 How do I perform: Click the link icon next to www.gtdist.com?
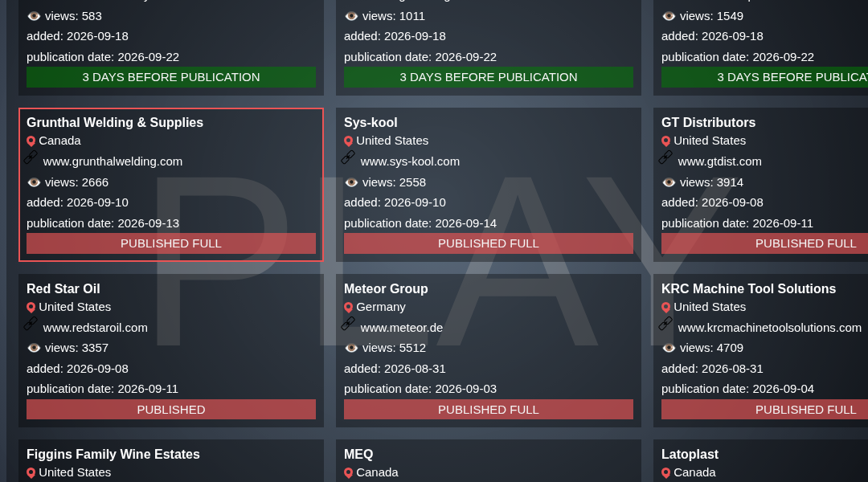click(x=665, y=157)
